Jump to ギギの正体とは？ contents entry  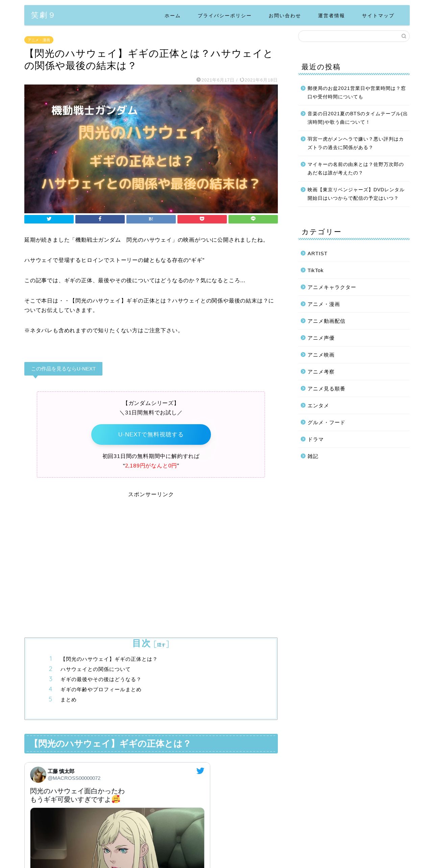(109, 659)
